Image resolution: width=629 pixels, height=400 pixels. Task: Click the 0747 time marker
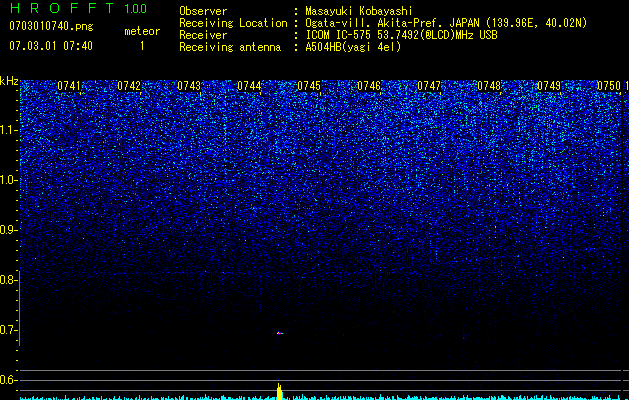pyautogui.click(x=429, y=86)
